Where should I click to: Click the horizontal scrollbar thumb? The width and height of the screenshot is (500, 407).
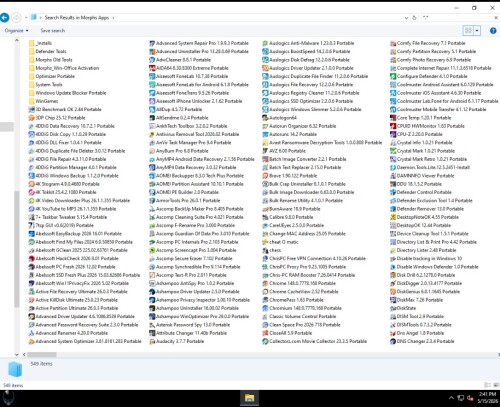[x=42, y=355]
